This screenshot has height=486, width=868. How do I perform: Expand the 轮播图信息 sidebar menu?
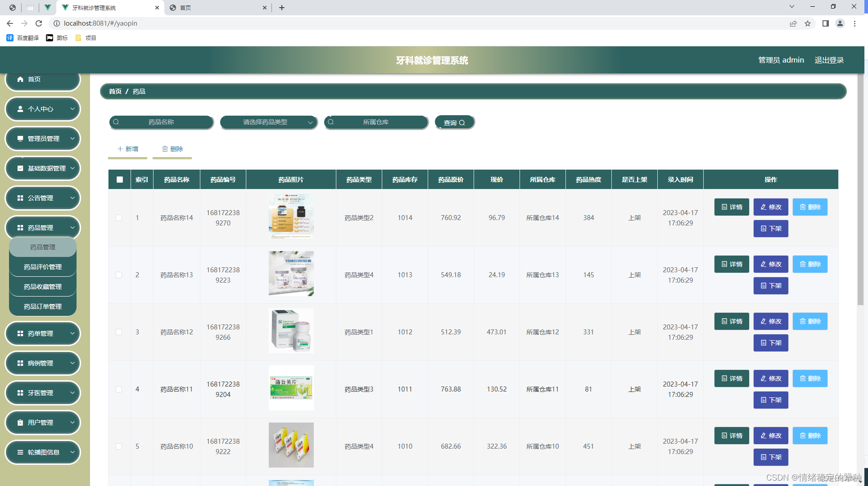pyautogui.click(x=43, y=452)
